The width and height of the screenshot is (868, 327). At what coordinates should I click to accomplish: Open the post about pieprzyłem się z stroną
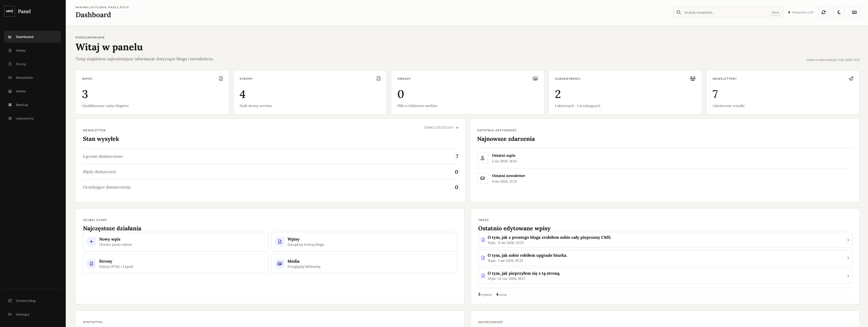[665, 276]
